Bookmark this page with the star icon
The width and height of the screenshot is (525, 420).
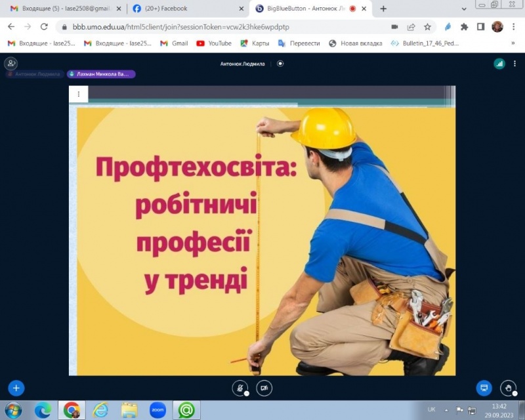427,27
